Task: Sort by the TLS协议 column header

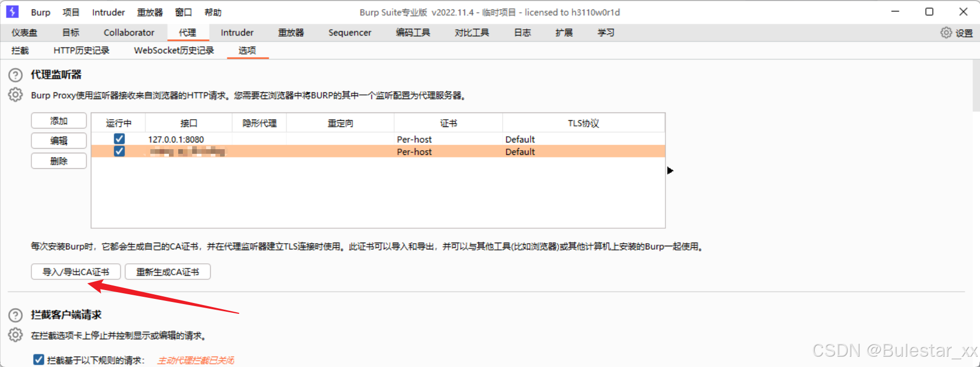Action: [x=584, y=123]
